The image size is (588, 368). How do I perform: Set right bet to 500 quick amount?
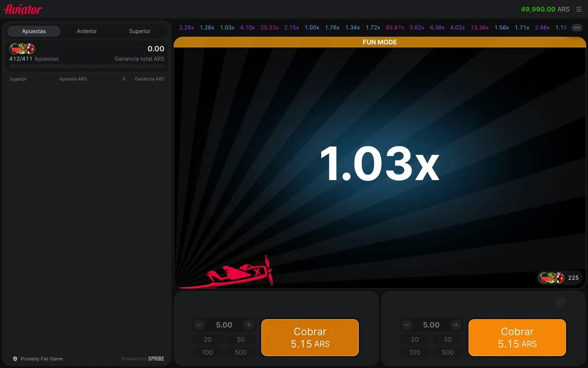point(448,352)
